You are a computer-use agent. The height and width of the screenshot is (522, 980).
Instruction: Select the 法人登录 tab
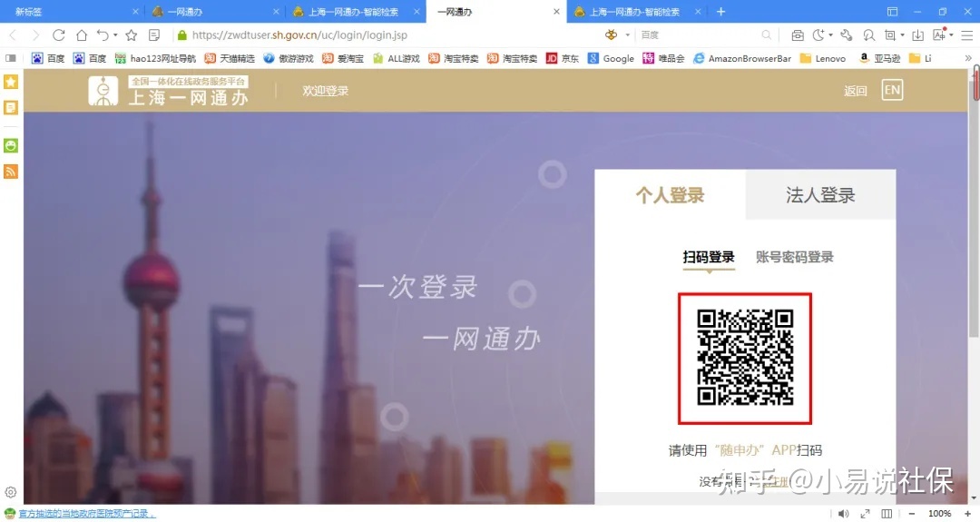(x=820, y=195)
